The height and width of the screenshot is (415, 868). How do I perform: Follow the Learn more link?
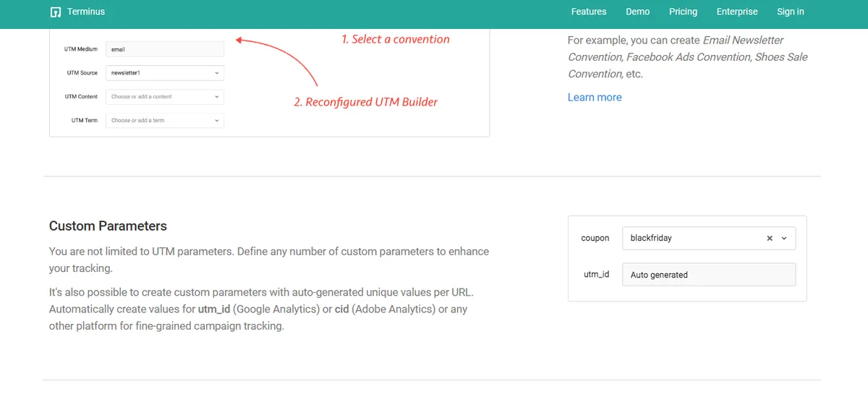594,97
